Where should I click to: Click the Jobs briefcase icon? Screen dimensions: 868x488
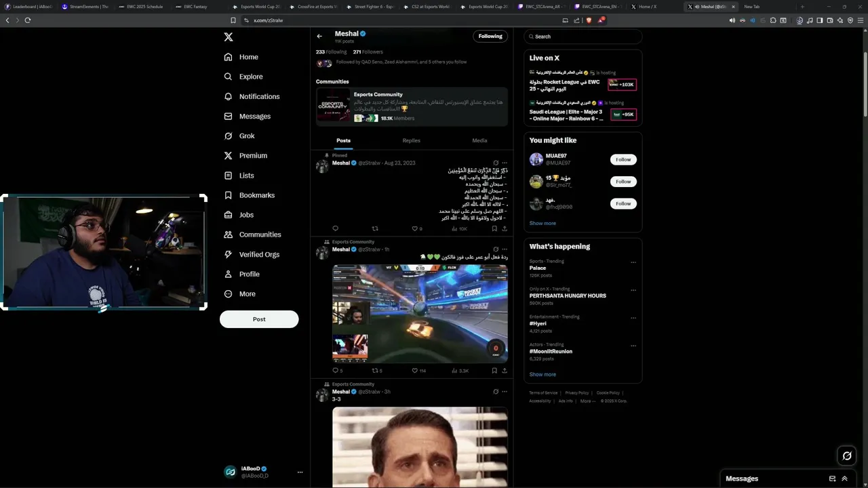(229, 215)
